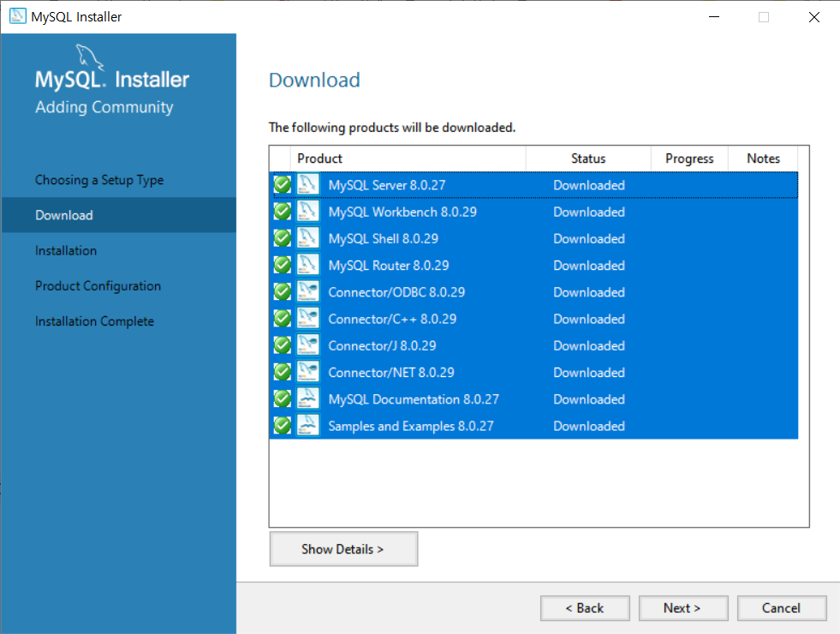Click the connector product icon for Connector/NET
Image resolution: width=840 pixels, height=634 pixels.
[x=308, y=372]
